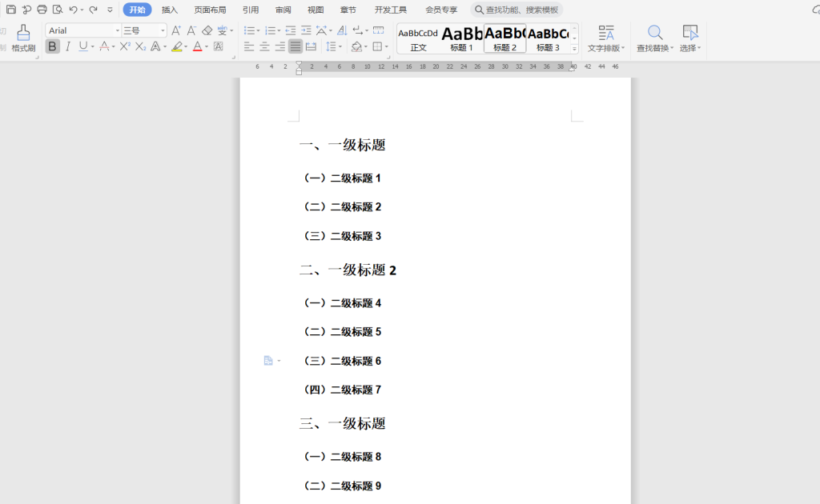Viewport: 820px width, 504px height.
Task: Open the 页面布局 (Page Layout) tab
Action: pyautogui.click(x=210, y=10)
